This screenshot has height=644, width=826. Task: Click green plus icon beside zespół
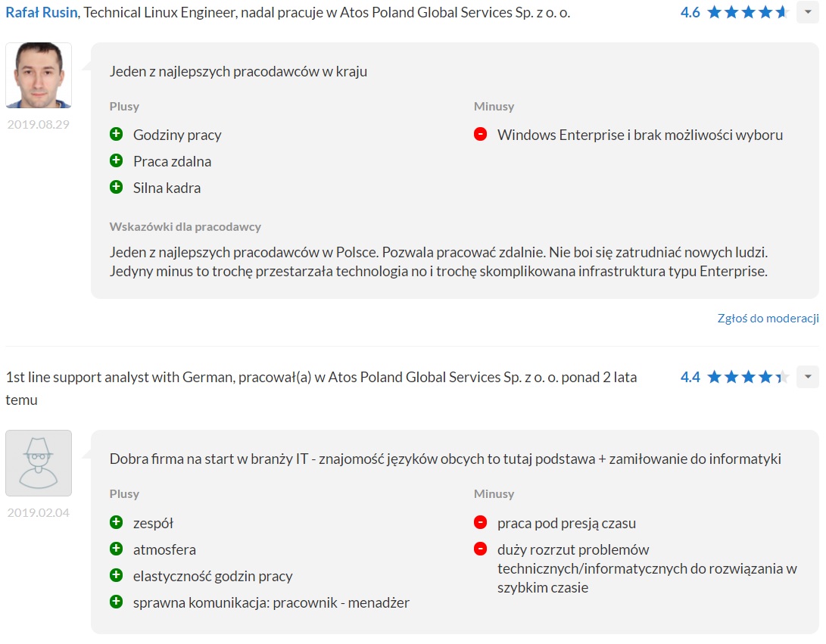click(x=116, y=522)
